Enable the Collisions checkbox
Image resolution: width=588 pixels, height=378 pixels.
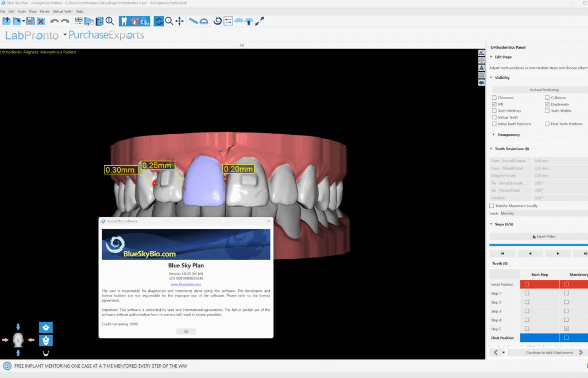tap(547, 98)
